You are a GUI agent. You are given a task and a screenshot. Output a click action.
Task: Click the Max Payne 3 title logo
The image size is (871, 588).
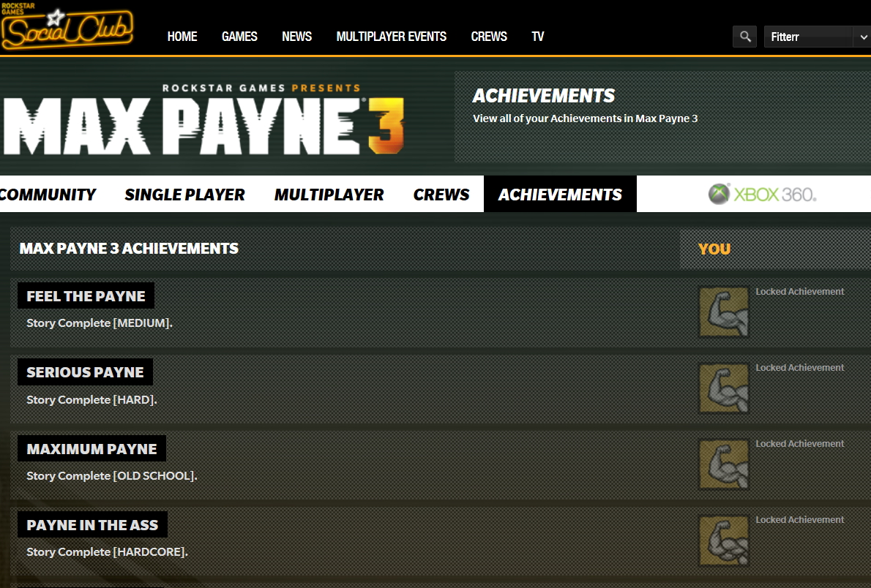(x=203, y=121)
